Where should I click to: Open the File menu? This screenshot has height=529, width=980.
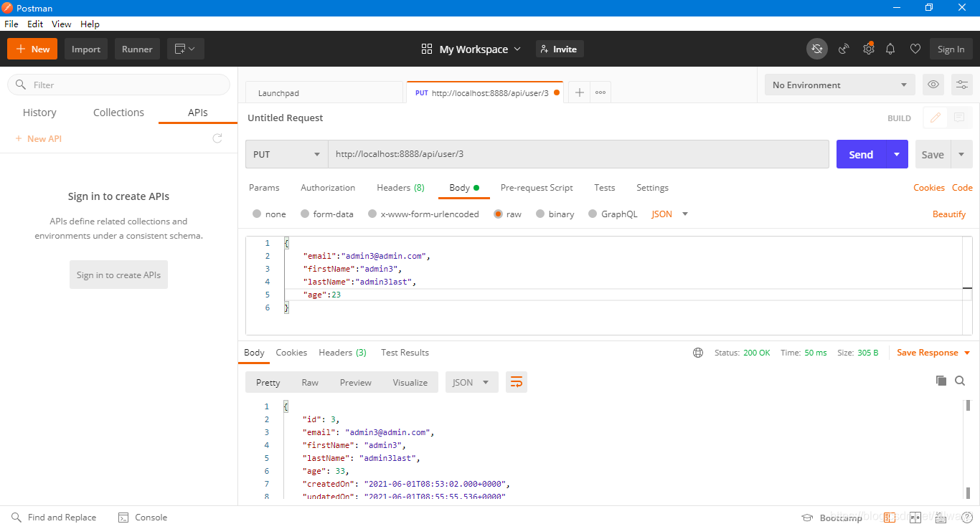tap(11, 24)
